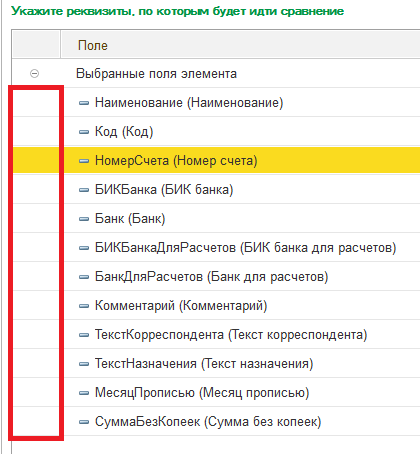Click the attribute icon beside БИКБанкаДляРасчетов
This screenshot has height=454, width=420.
click(84, 248)
